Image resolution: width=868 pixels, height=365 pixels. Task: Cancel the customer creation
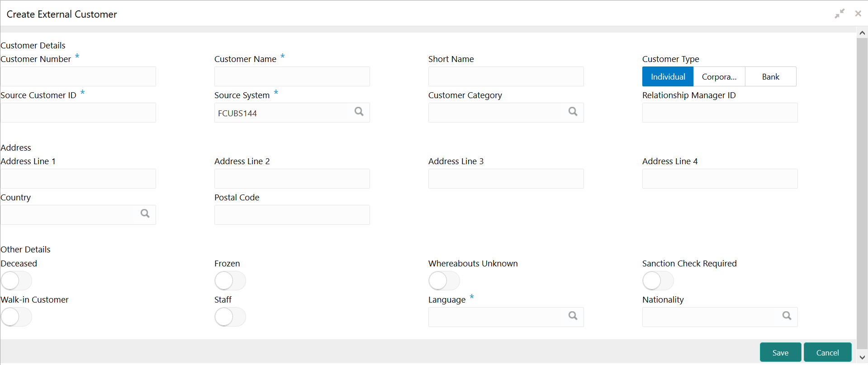pos(827,352)
